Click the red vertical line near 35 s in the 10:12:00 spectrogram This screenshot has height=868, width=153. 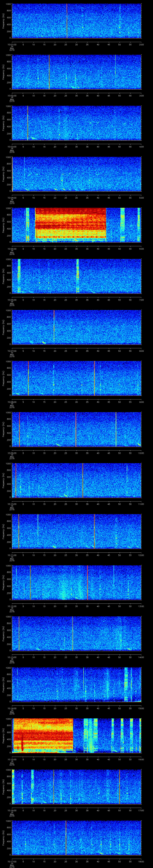click(x=88, y=582)
